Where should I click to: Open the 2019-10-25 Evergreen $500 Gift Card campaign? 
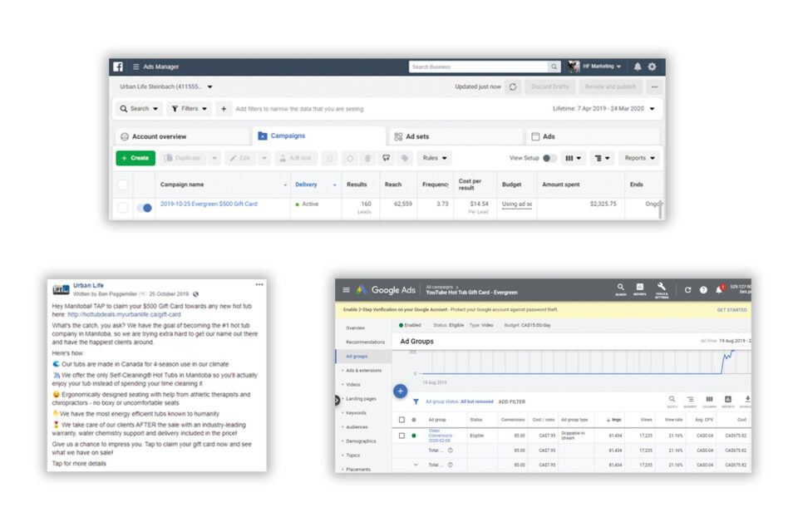click(x=209, y=204)
